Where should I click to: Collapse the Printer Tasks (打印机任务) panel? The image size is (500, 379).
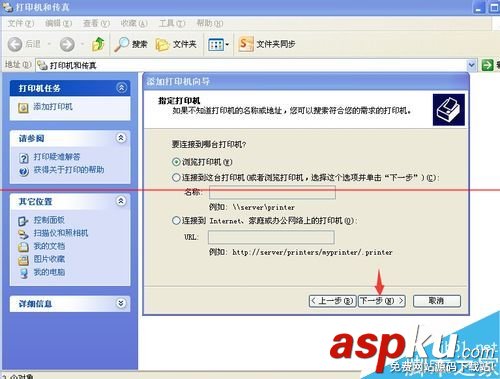click(x=121, y=88)
